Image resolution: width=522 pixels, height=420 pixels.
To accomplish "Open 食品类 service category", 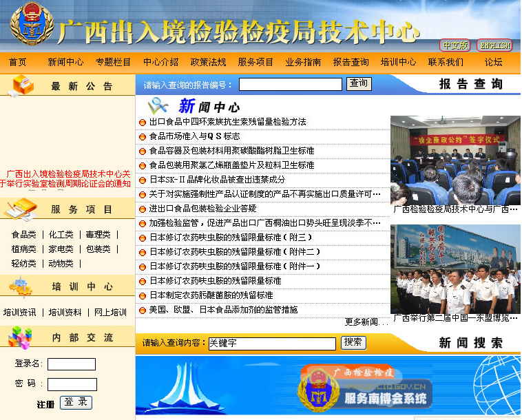I will (23, 235).
